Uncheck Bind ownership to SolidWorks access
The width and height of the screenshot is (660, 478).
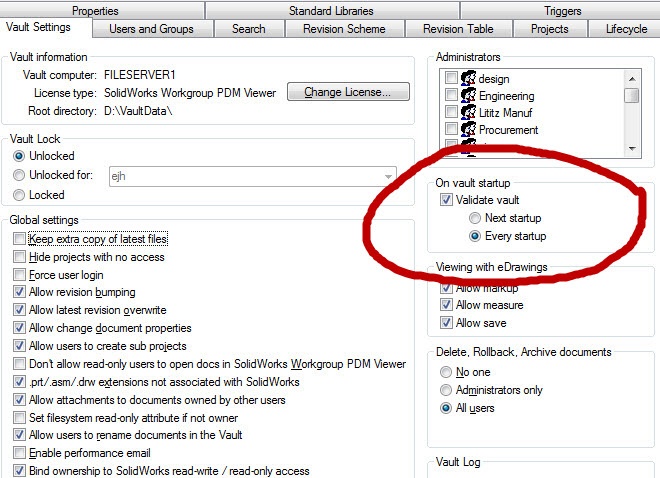click(19, 470)
